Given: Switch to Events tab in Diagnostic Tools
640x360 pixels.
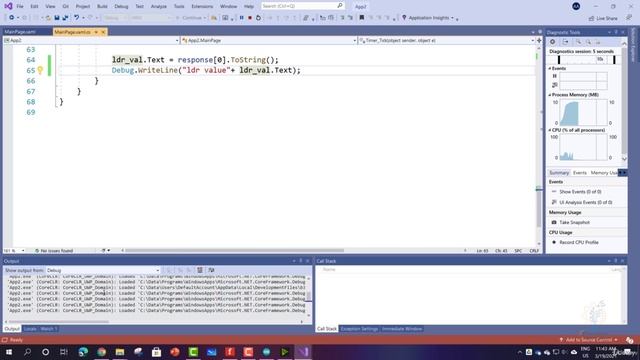Looking at the screenshot, I should pos(580,173).
